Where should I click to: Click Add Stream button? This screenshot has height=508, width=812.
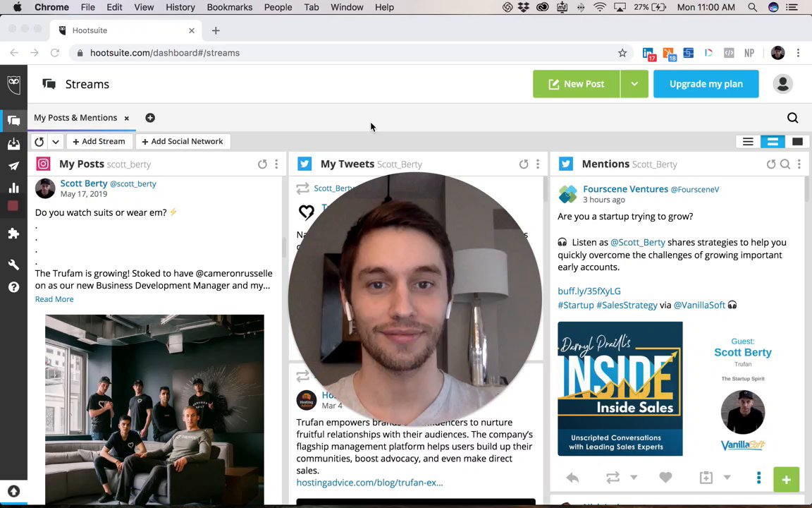(99, 142)
